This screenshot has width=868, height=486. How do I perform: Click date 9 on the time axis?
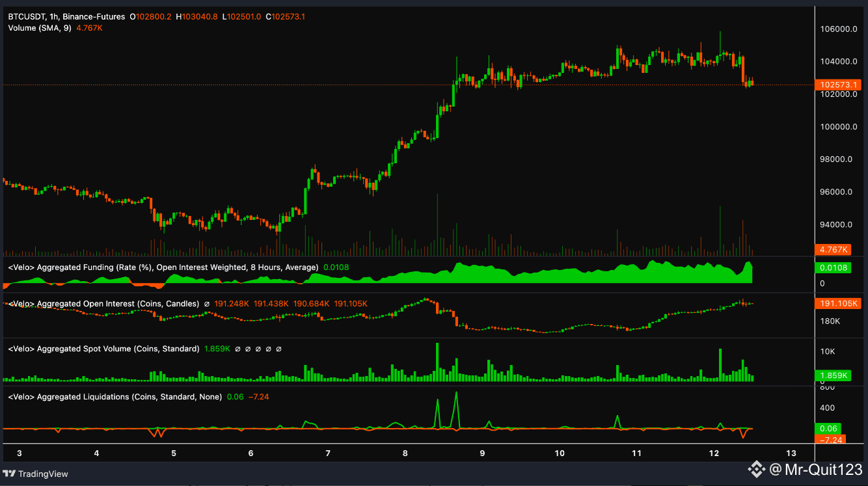tap(482, 453)
